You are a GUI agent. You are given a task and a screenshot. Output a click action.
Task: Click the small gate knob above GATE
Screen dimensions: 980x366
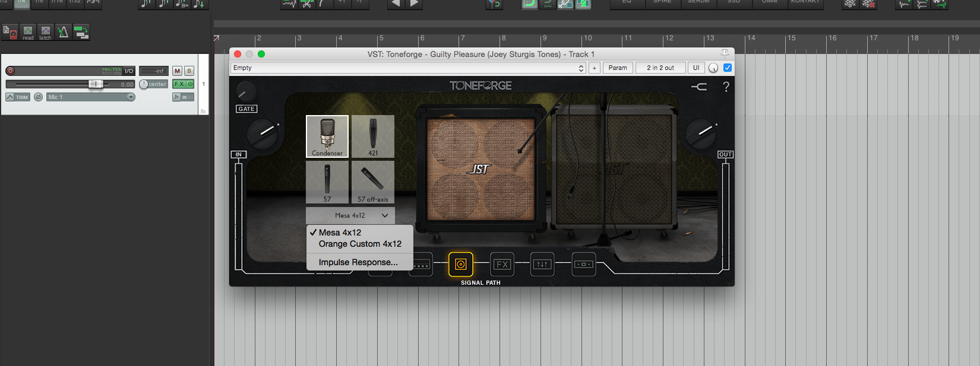245,92
